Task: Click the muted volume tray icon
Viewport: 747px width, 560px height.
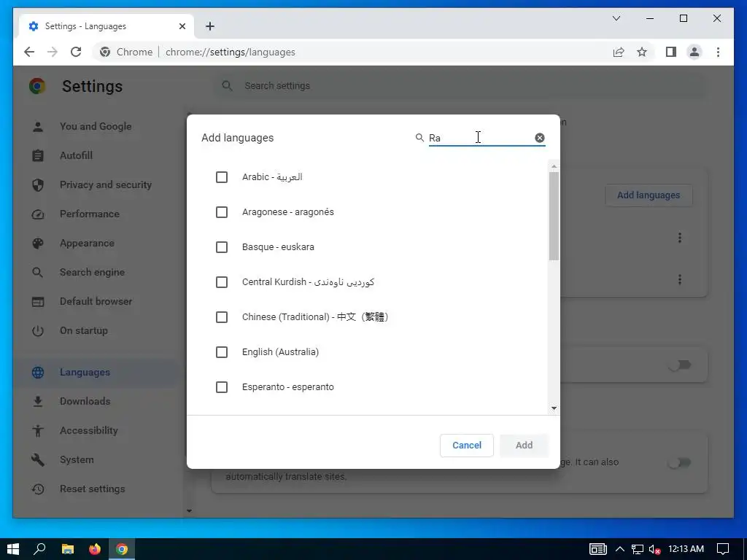Action: (x=654, y=549)
